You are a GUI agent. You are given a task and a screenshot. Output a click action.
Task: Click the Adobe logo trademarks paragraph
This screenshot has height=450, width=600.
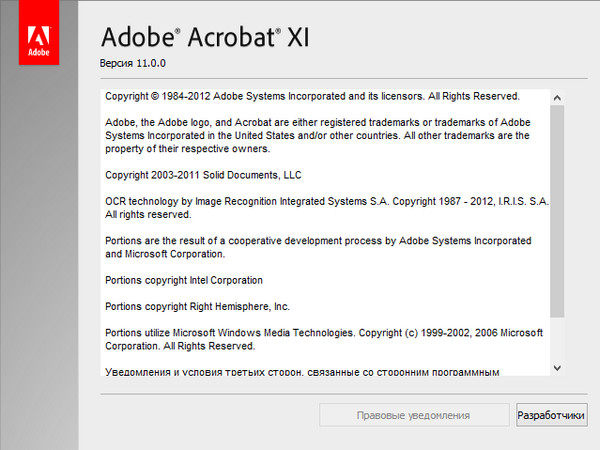(x=318, y=135)
